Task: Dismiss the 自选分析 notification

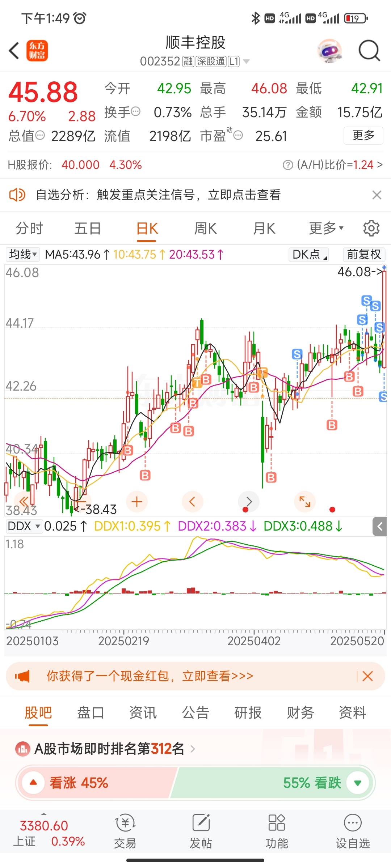Action: click(x=377, y=195)
